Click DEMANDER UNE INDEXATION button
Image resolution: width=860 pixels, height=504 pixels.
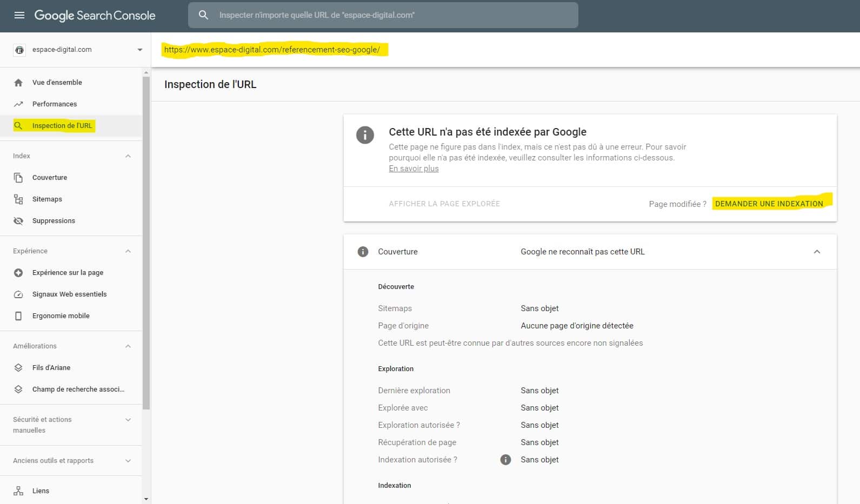click(x=769, y=204)
